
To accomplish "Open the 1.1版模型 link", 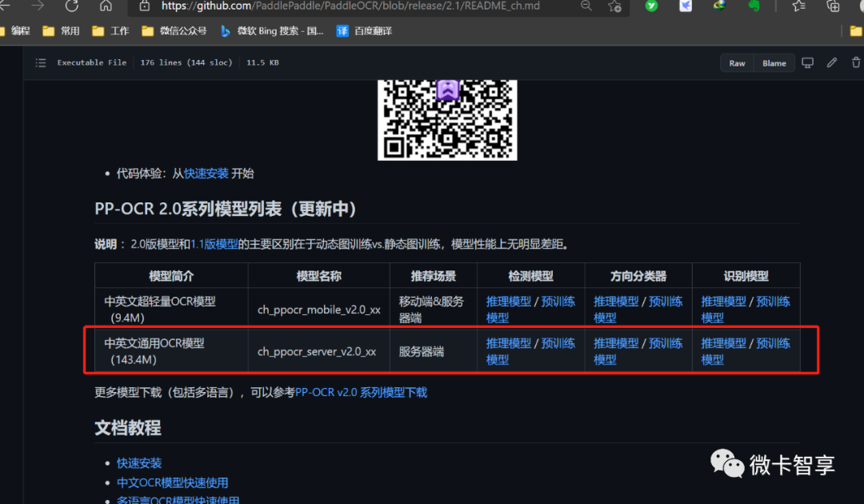I will tap(214, 244).
